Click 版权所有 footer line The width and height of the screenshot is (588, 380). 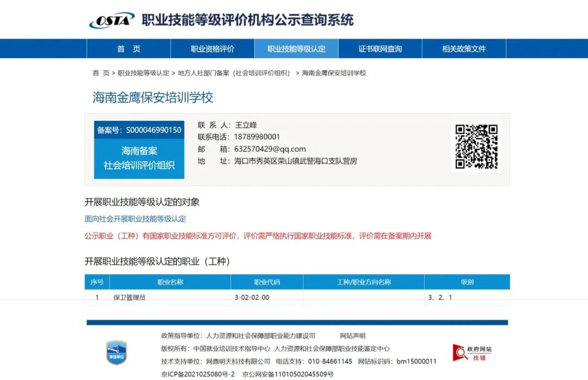(275, 348)
